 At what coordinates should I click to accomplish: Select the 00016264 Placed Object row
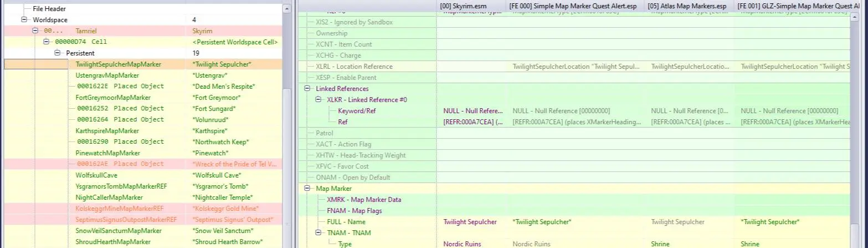tap(143, 120)
